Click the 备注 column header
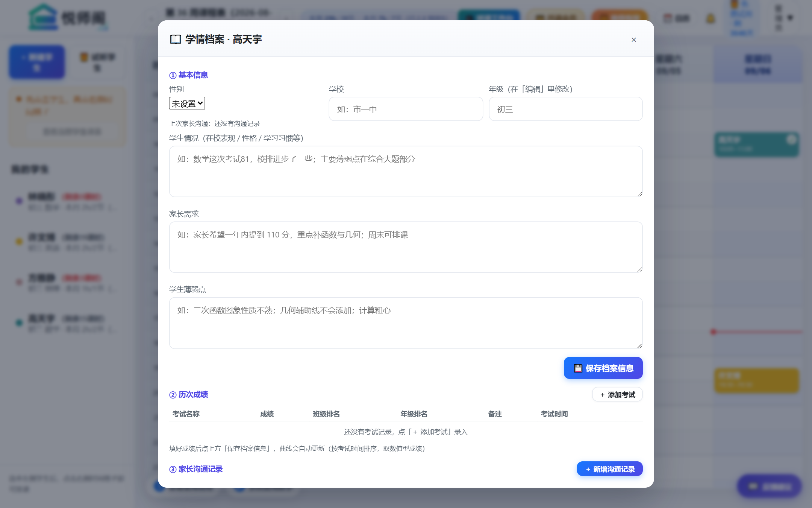812x508 pixels. click(x=495, y=414)
